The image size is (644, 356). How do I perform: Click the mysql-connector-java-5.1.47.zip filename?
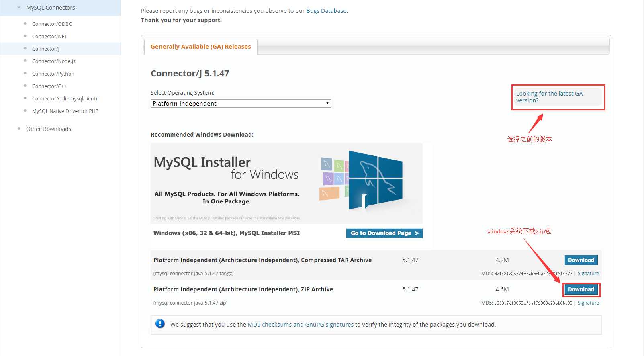(x=190, y=303)
